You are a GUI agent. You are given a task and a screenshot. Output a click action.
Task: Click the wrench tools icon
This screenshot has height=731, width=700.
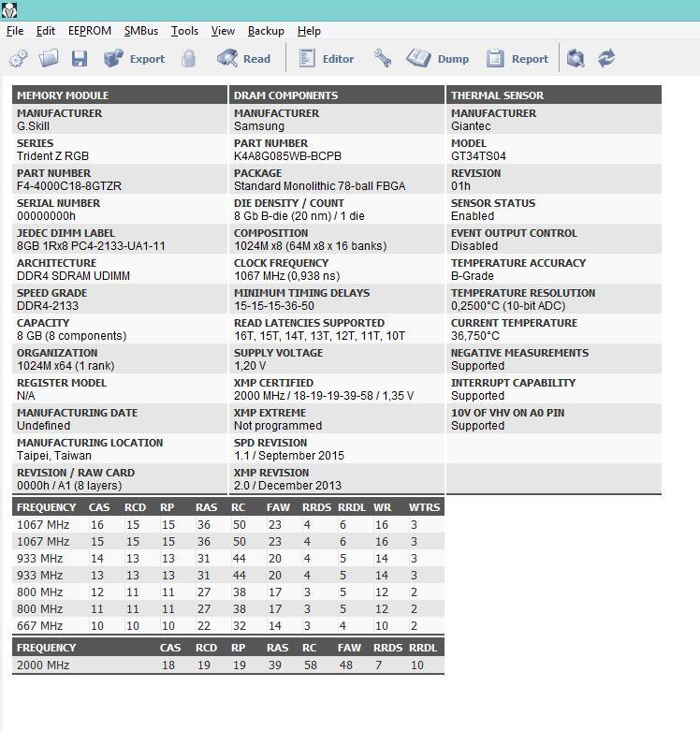pos(383,59)
